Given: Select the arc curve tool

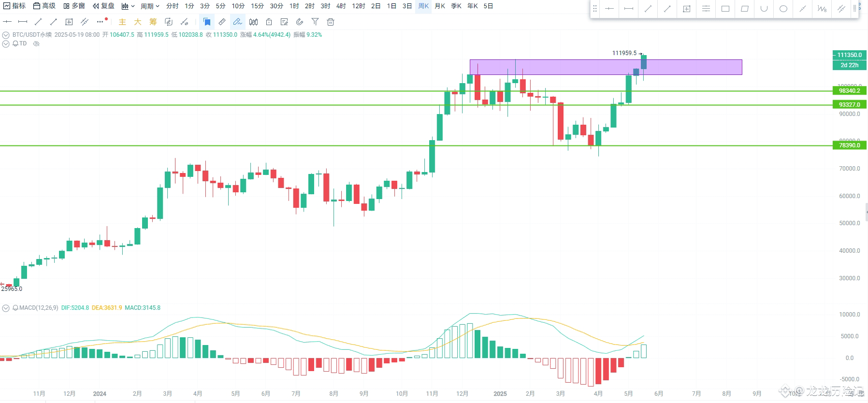Looking at the screenshot, I should pos(764,9).
